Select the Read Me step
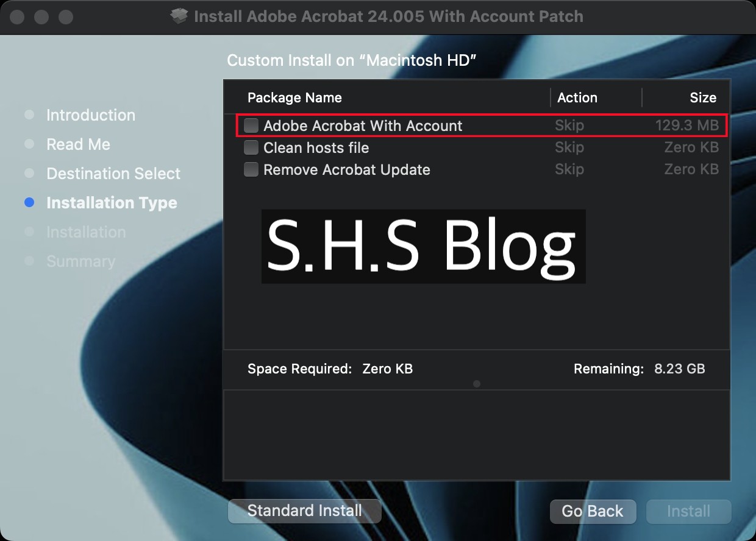Screen dimensions: 756x541 click(x=78, y=144)
